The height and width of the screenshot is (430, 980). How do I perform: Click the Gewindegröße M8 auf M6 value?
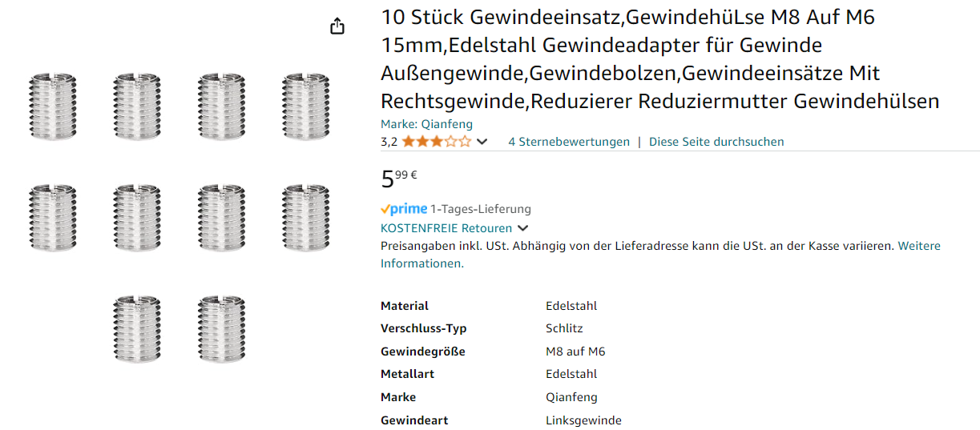pyautogui.click(x=575, y=352)
